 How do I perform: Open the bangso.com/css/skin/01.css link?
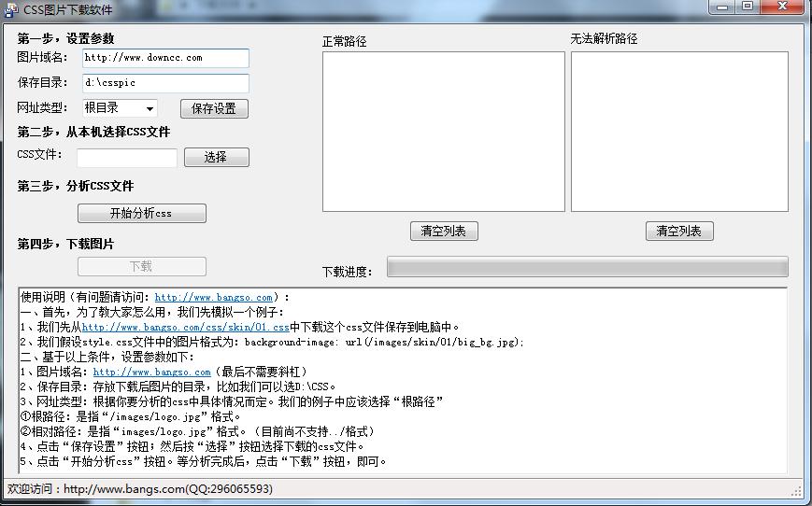[185, 327]
